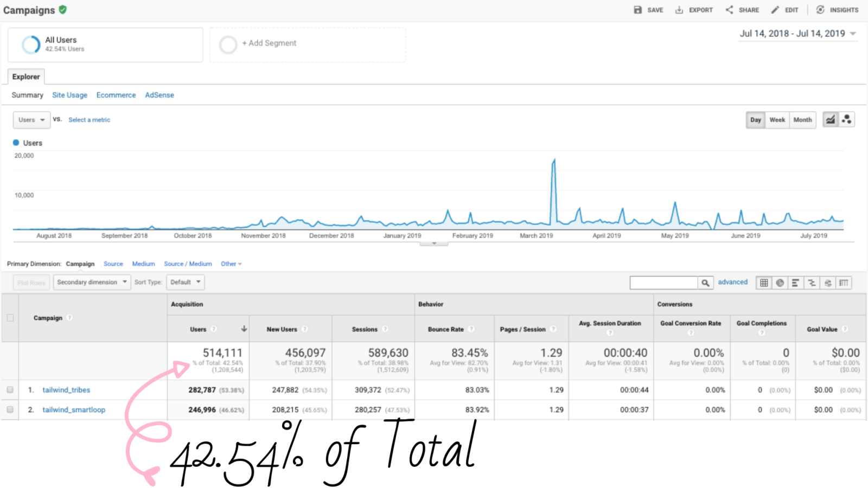Switch to comparison bar view

pyautogui.click(x=812, y=282)
